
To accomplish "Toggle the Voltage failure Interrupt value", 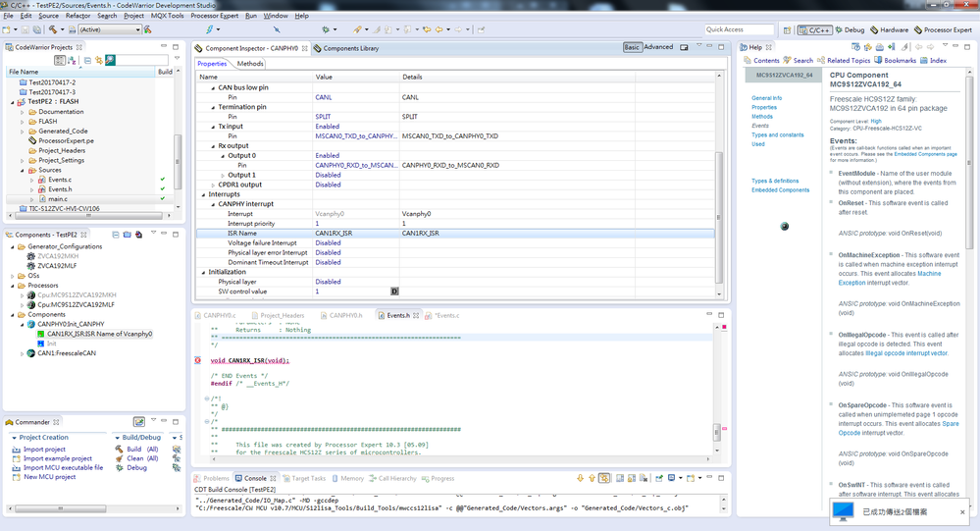I will coord(328,242).
